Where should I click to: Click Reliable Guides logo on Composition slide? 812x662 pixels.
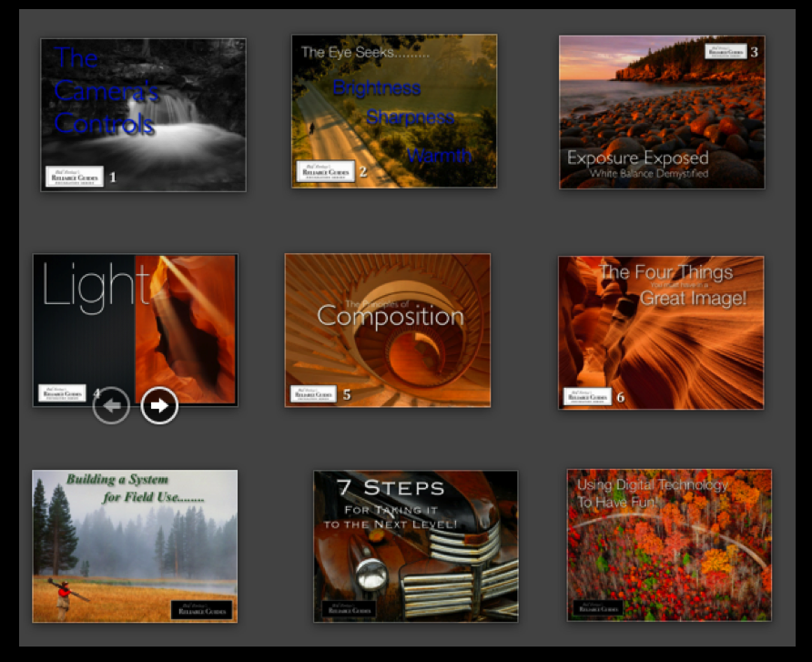tap(313, 394)
